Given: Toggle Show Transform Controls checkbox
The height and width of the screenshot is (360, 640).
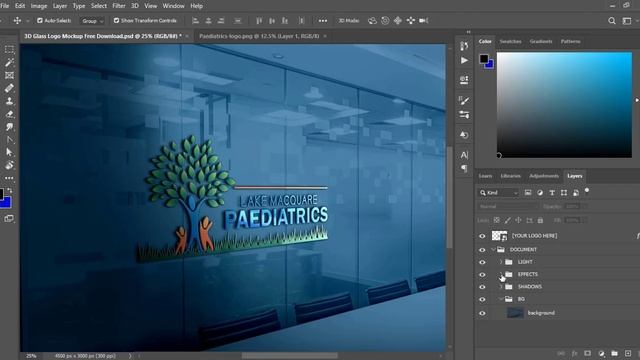Looking at the screenshot, I should point(116,20).
